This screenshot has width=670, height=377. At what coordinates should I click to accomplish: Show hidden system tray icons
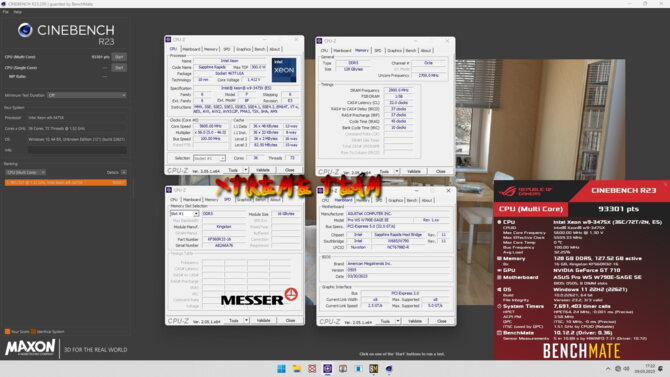coord(608,368)
